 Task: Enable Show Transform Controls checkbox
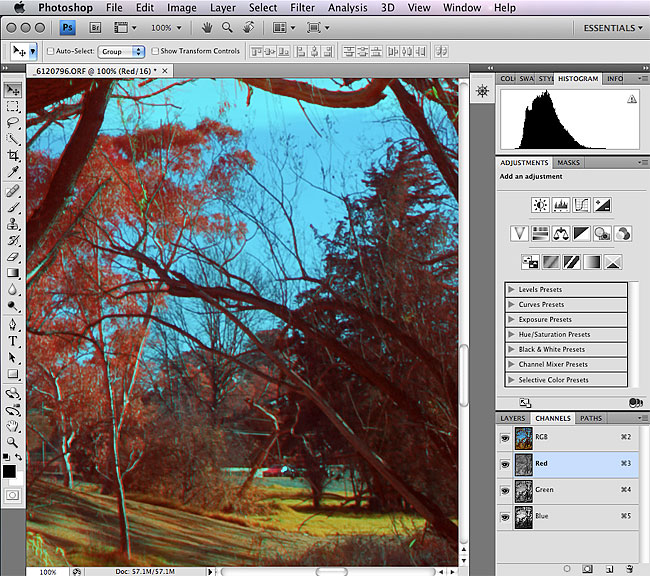coord(155,51)
